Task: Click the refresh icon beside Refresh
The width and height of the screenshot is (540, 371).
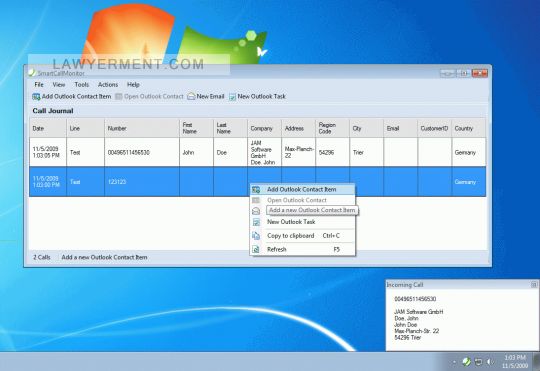Action: tap(256, 249)
